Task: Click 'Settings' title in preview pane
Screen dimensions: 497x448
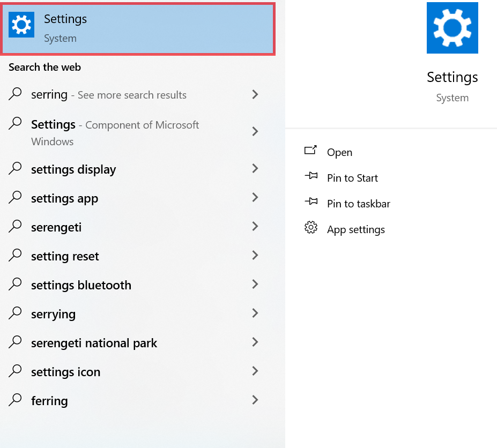Action: [453, 77]
